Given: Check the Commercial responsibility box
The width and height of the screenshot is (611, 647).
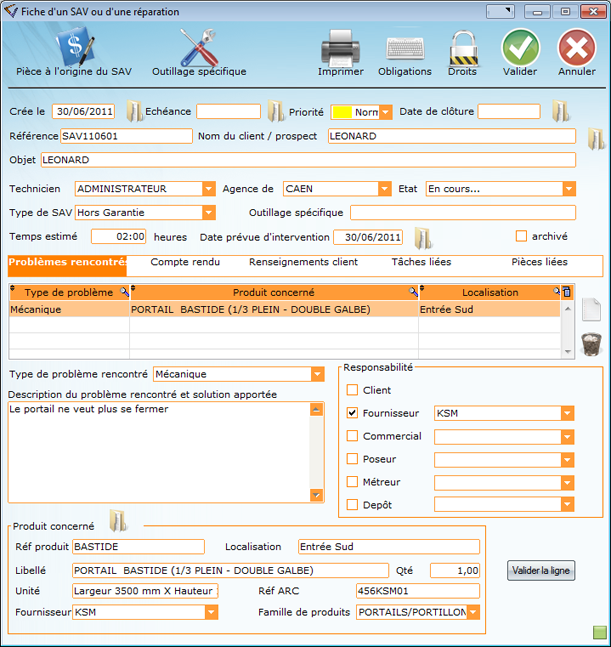Looking at the screenshot, I should pos(352,436).
